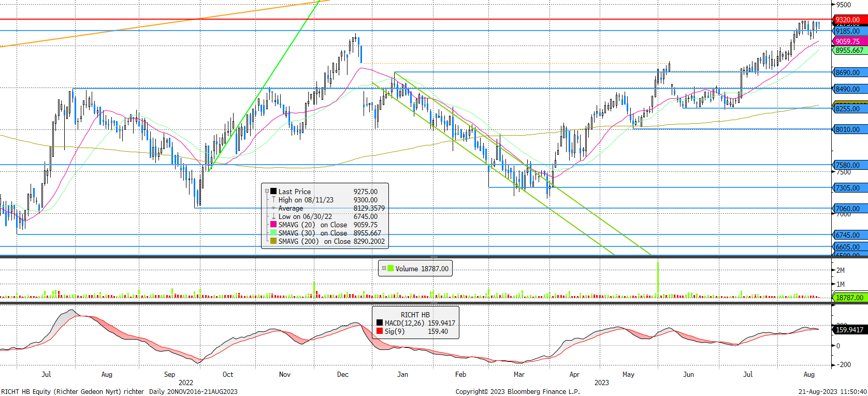Click the black 159.9417 MACD axis tag
This screenshot has height=396, width=868.
point(849,329)
